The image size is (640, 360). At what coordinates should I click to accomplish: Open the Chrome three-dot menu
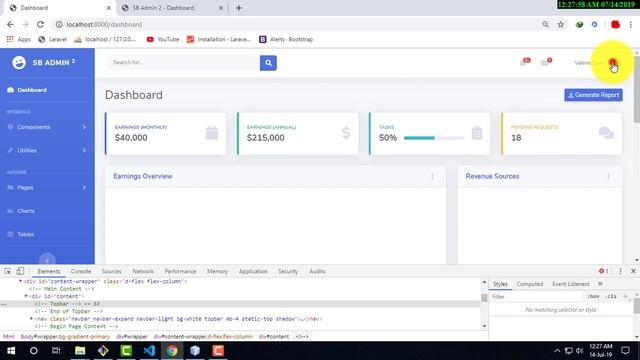point(631,24)
